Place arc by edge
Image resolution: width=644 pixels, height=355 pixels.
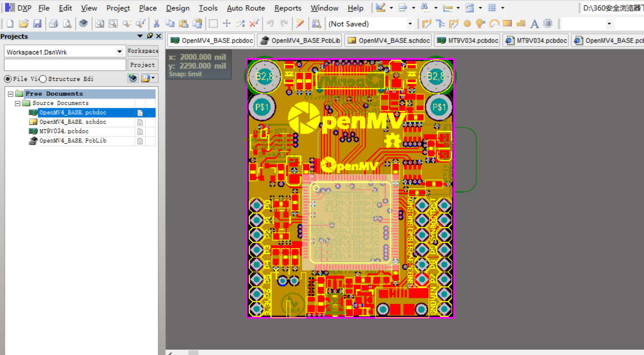(494, 24)
